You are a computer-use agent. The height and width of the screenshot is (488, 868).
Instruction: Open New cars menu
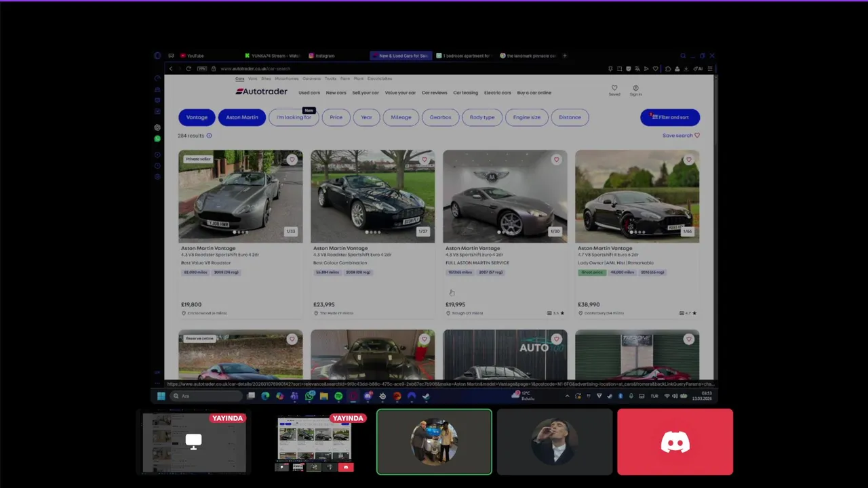[336, 93]
